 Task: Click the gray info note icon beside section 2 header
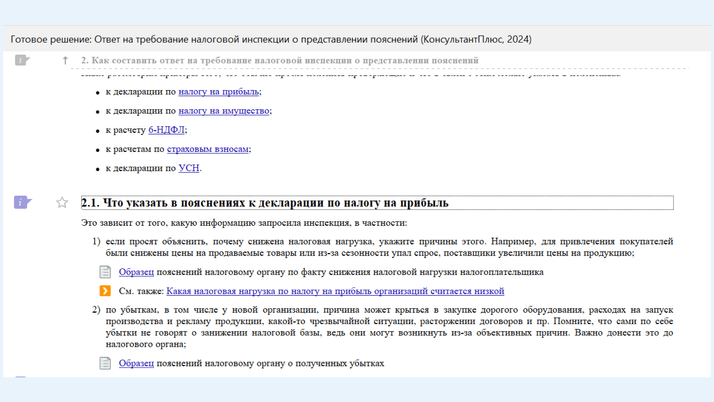22,60
